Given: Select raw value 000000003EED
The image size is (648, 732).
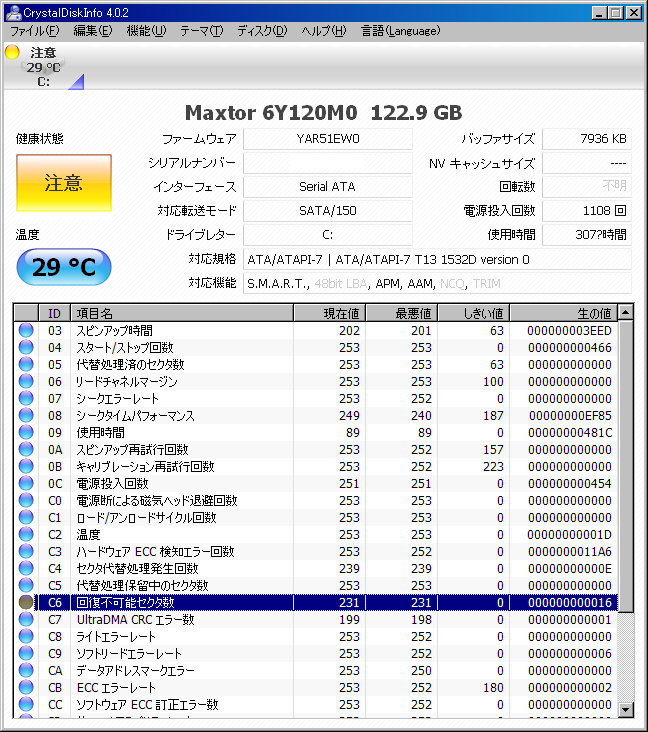Looking at the screenshot, I should pos(569,331).
